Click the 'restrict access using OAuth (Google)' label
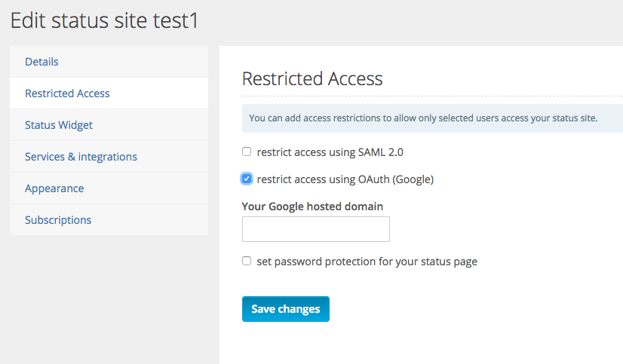This screenshot has width=623, height=364. point(345,179)
